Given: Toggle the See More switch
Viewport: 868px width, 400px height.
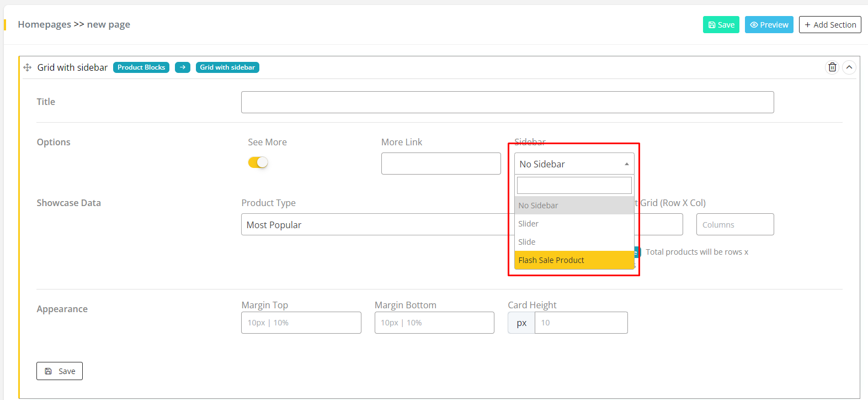Looking at the screenshot, I should (258, 162).
